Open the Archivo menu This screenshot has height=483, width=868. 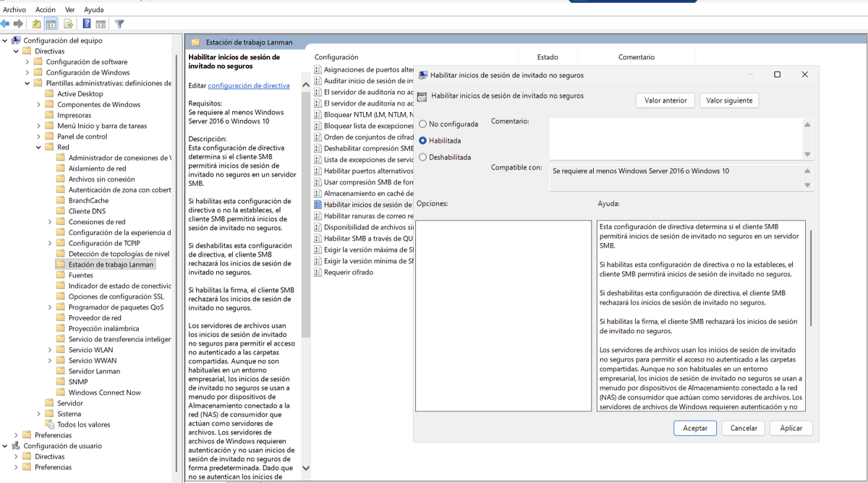point(14,9)
